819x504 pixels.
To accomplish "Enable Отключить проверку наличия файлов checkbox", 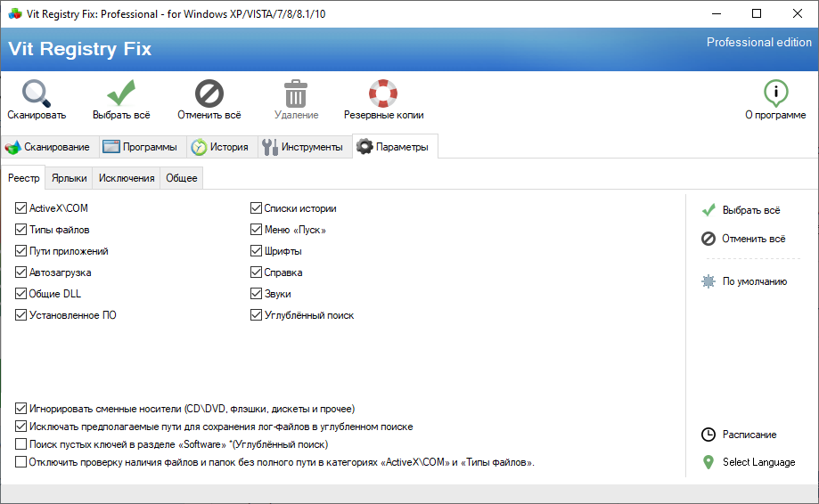I will [x=20, y=462].
